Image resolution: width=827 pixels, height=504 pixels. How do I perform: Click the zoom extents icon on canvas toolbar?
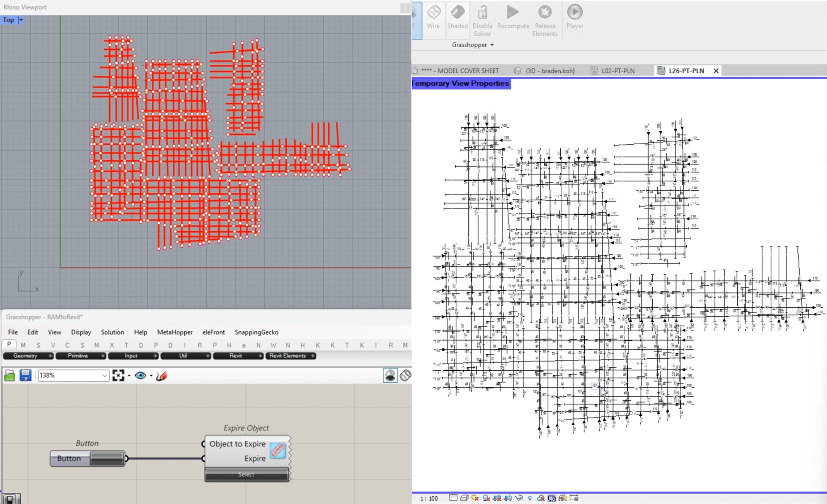[x=118, y=375]
